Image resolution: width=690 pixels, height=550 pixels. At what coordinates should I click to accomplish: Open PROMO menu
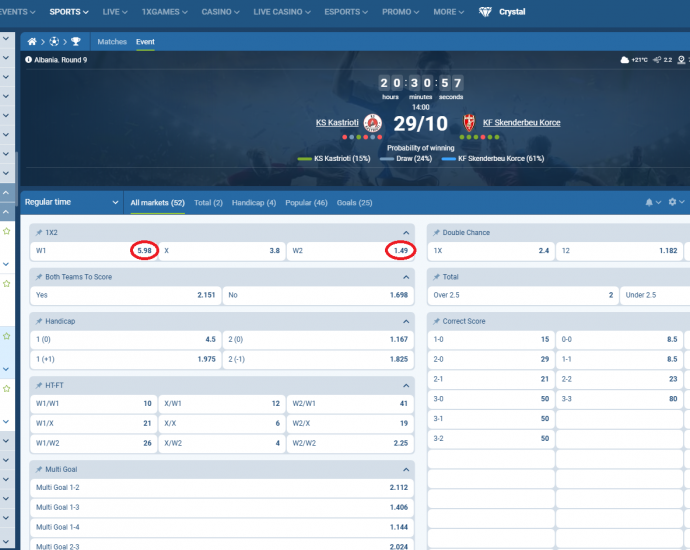pos(400,12)
